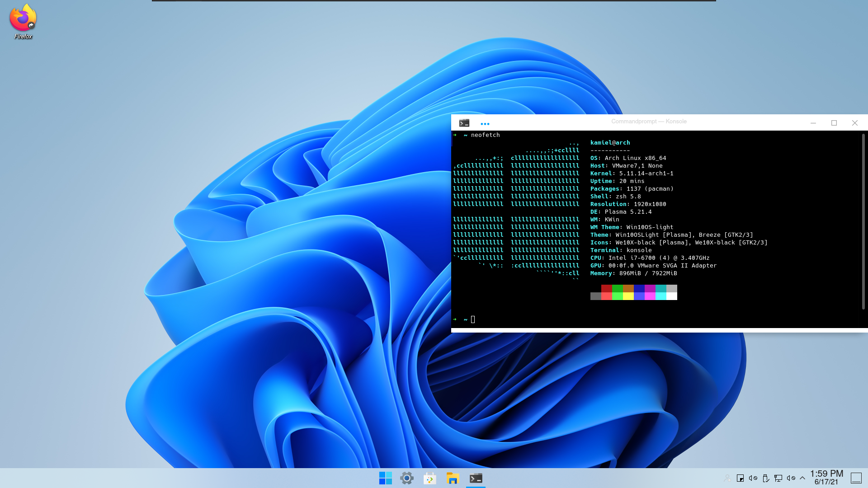The image size is (868, 488).
Task: Open the Start menu
Action: pyautogui.click(x=385, y=478)
